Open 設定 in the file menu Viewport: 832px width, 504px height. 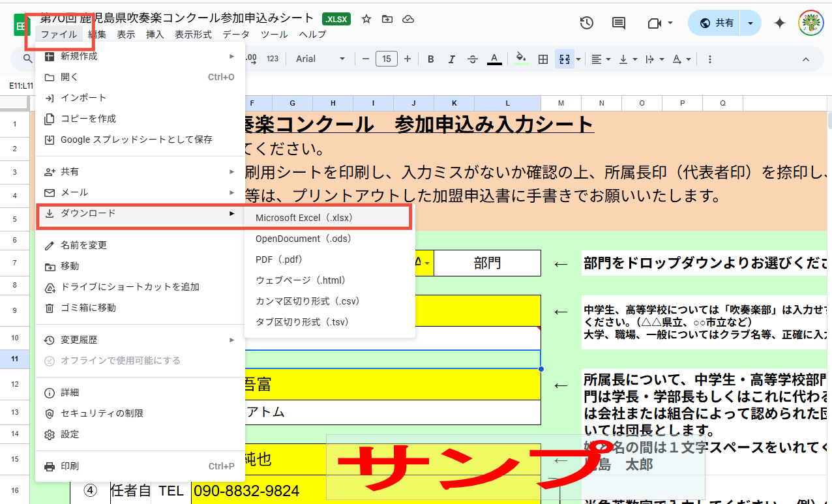point(140,434)
